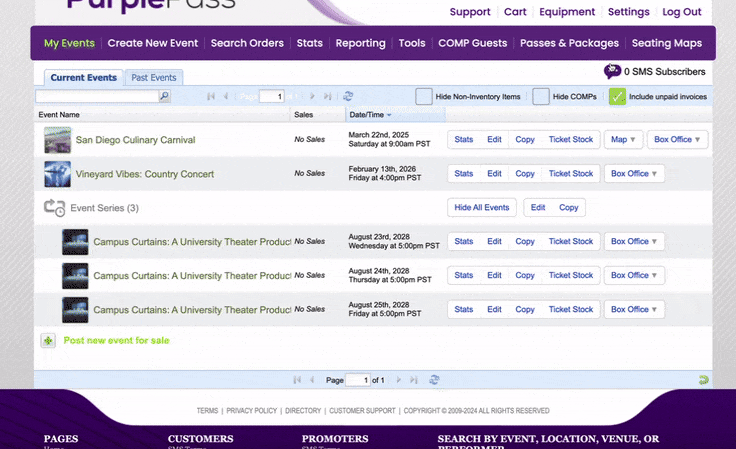Click the search magnifier icon

pos(165,97)
